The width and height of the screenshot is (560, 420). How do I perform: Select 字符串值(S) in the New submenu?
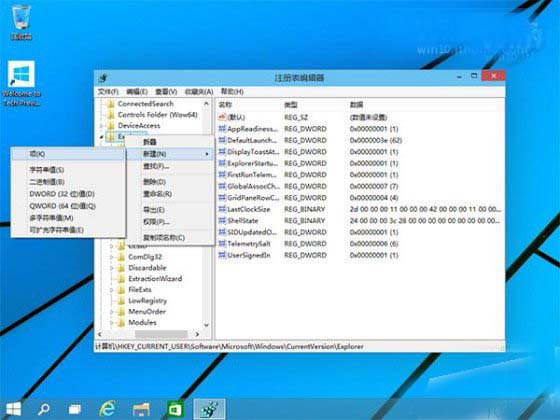[x=68, y=170]
